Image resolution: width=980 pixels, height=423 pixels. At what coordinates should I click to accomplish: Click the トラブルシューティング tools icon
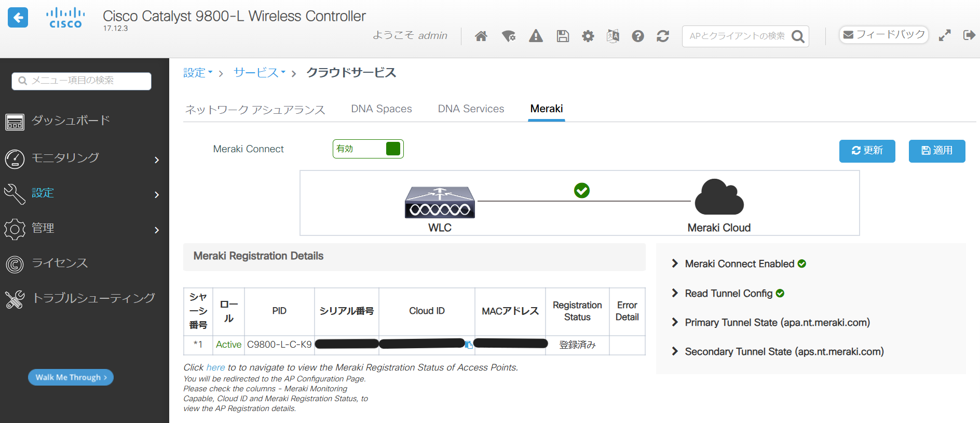tap(15, 299)
